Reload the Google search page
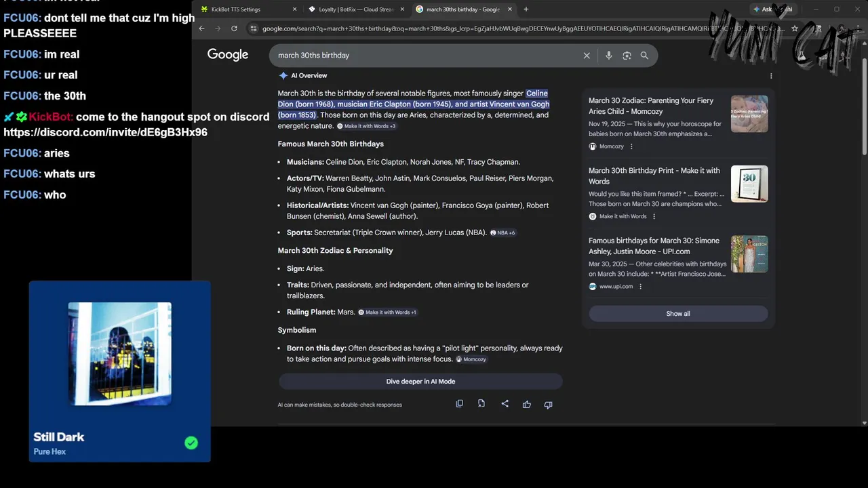This screenshot has height=488, width=868. click(x=234, y=28)
